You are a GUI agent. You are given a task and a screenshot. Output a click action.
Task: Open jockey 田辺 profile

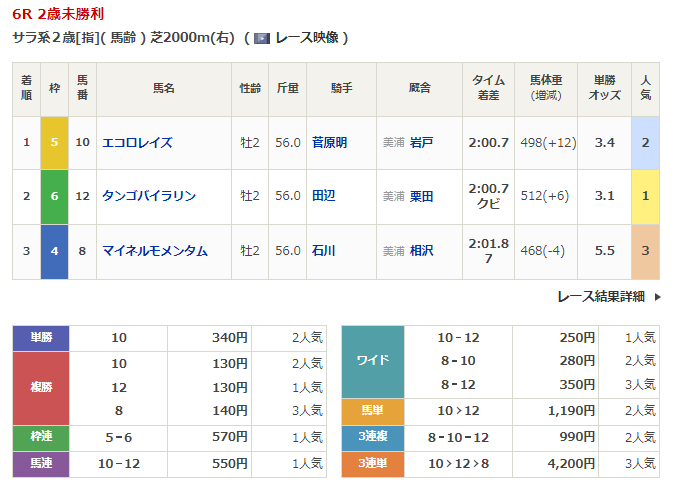click(323, 196)
